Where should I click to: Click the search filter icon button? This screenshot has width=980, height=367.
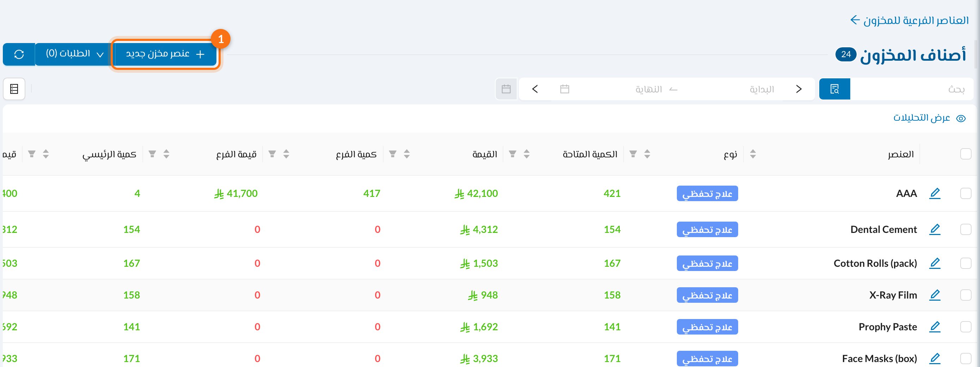pos(834,89)
